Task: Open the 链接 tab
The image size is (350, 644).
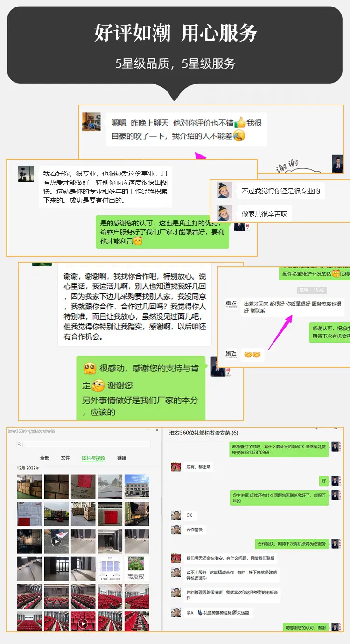Action: click(x=122, y=458)
